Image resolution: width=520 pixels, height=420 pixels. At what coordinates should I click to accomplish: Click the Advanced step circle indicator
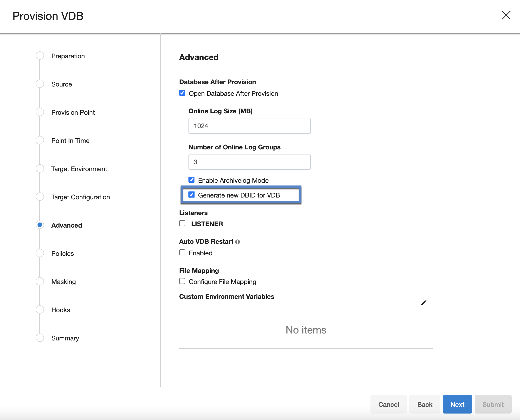40,225
